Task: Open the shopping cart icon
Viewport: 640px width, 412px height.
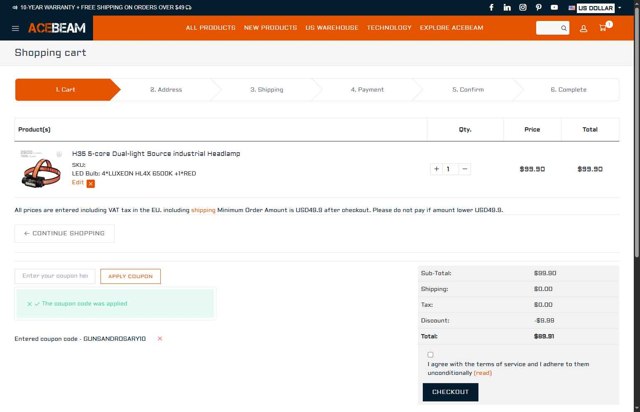Action: tap(603, 28)
